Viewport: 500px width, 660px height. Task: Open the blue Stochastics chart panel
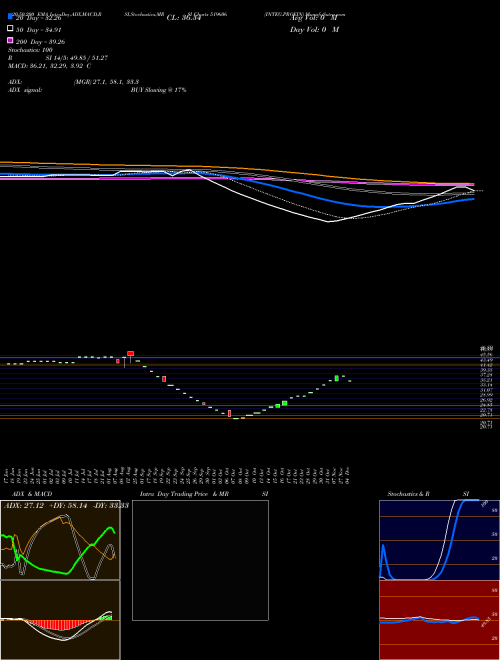[439, 540]
